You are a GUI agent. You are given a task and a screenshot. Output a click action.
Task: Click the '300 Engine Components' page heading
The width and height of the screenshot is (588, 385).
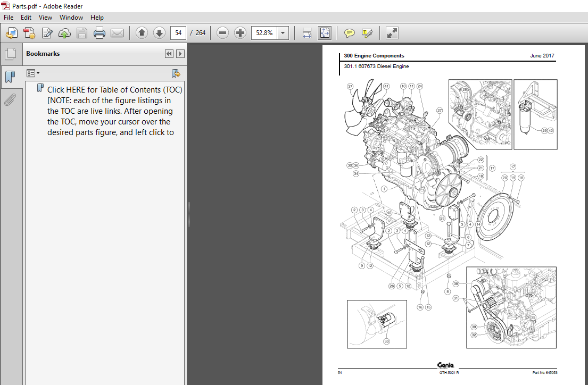tap(374, 55)
